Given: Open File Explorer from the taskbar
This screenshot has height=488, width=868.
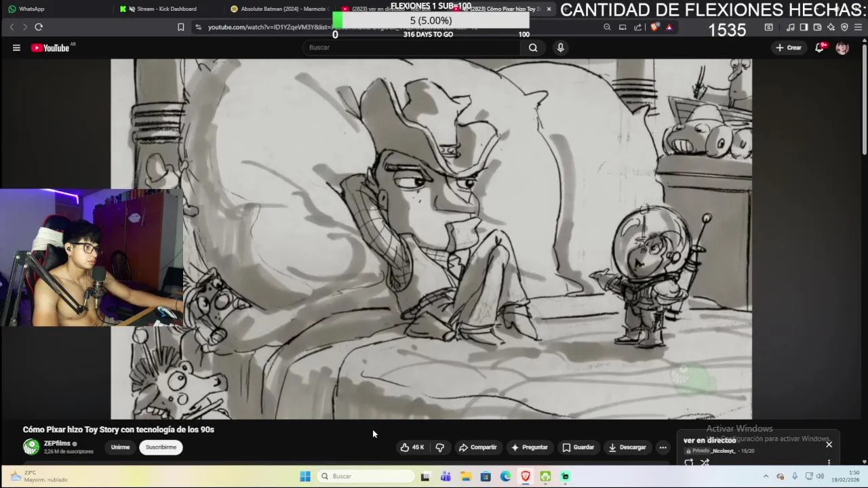Looking at the screenshot, I should [x=466, y=476].
